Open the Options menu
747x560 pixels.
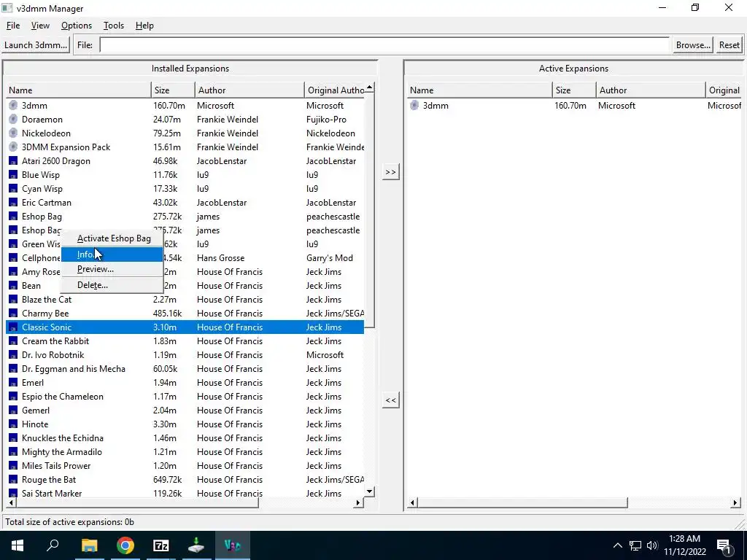point(77,26)
